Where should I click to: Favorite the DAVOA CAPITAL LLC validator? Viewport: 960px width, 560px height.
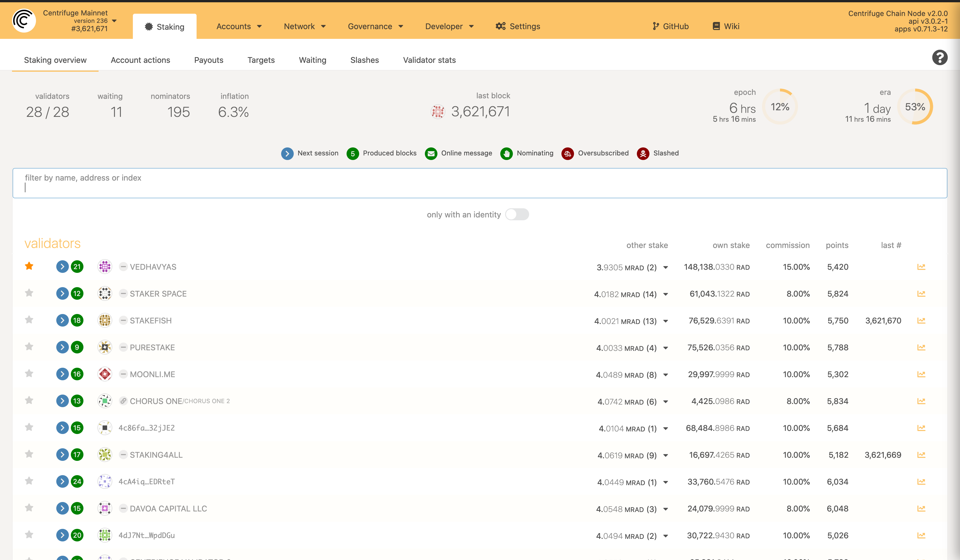pos(29,508)
